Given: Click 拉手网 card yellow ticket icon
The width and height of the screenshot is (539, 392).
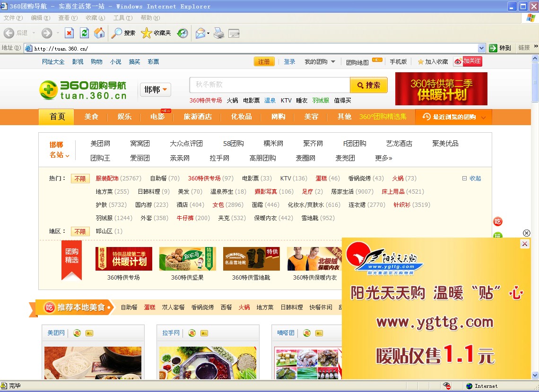Looking at the screenshot, I should [204, 333].
